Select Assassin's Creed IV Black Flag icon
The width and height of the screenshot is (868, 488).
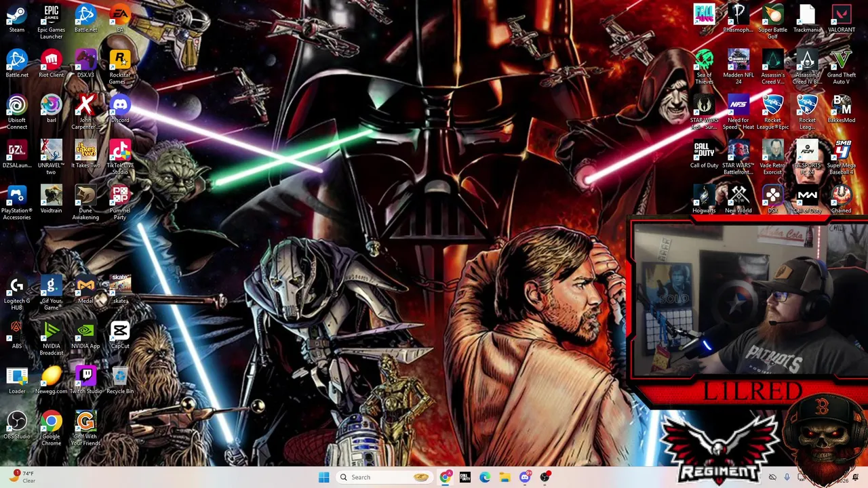(x=807, y=67)
